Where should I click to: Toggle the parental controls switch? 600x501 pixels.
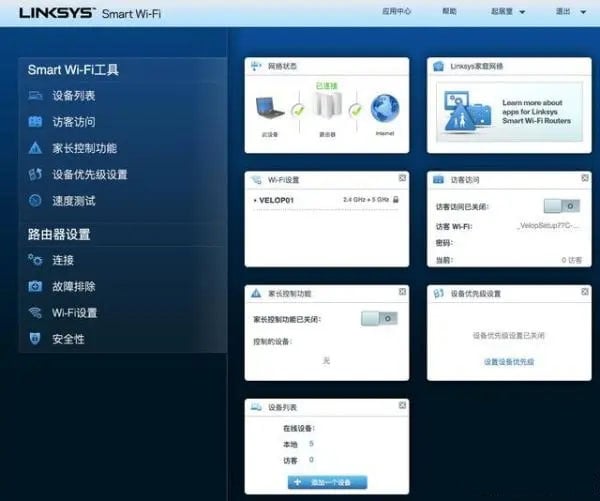379,318
